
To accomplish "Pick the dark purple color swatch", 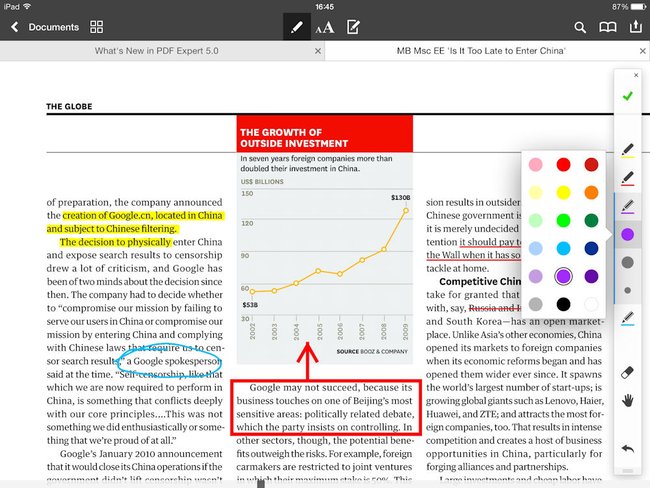I will pyautogui.click(x=591, y=276).
